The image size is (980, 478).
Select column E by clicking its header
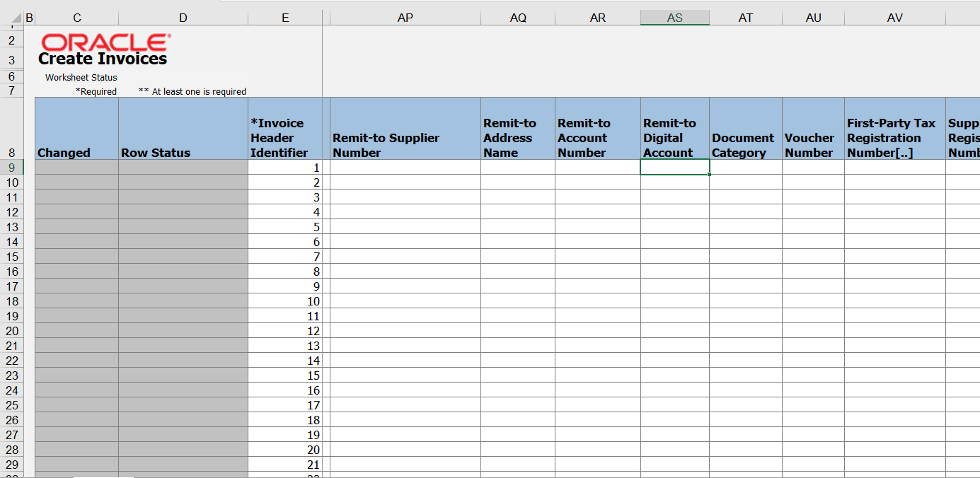click(x=284, y=16)
